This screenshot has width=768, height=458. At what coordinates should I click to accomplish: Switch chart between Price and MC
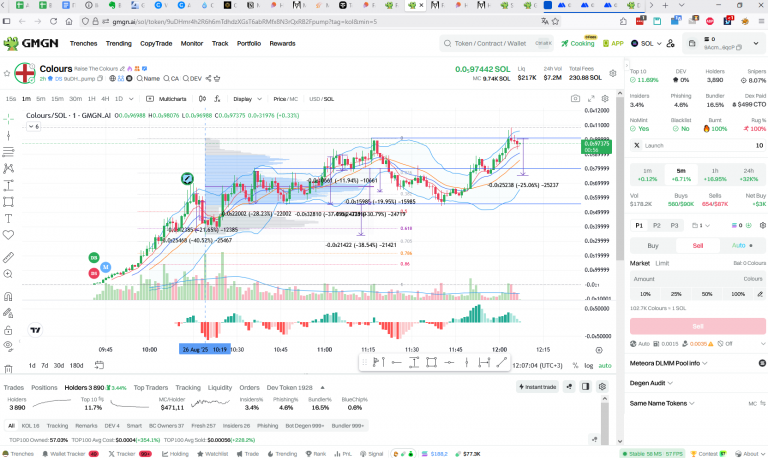pyautogui.click(x=286, y=99)
